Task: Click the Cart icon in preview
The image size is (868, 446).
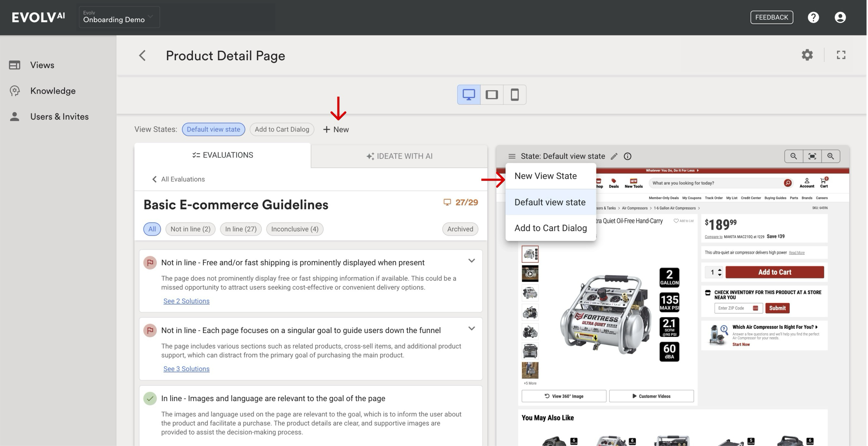Action: [823, 182]
